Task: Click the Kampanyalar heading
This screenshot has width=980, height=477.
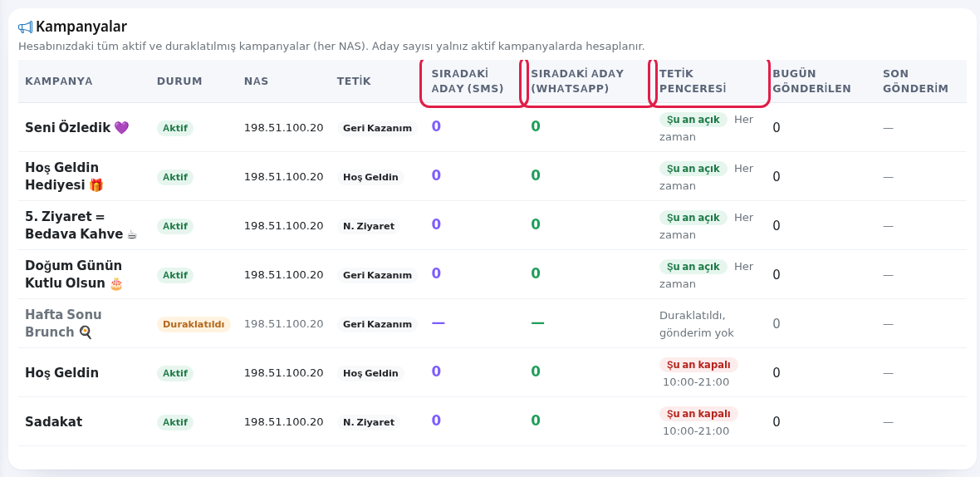Action: coord(81,27)
